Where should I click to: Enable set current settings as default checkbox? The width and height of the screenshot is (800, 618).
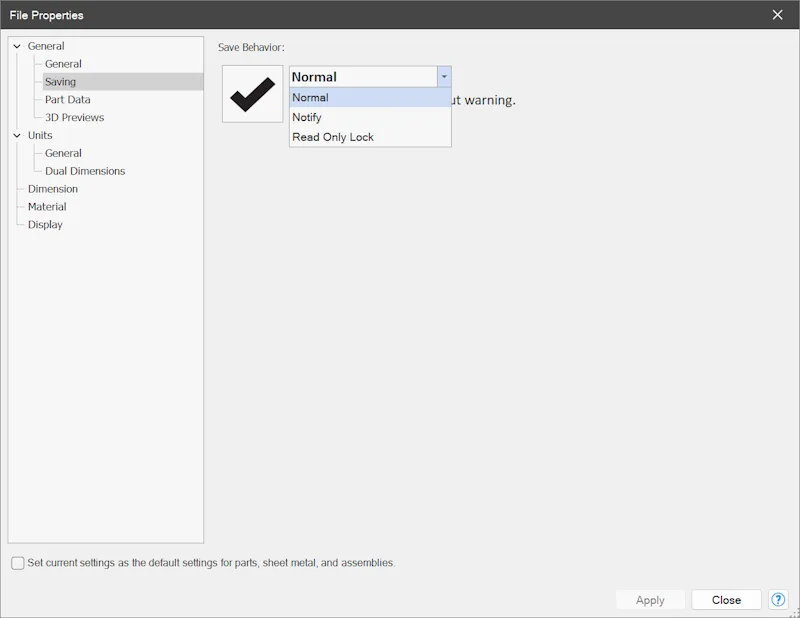click(x=18, y=563)
